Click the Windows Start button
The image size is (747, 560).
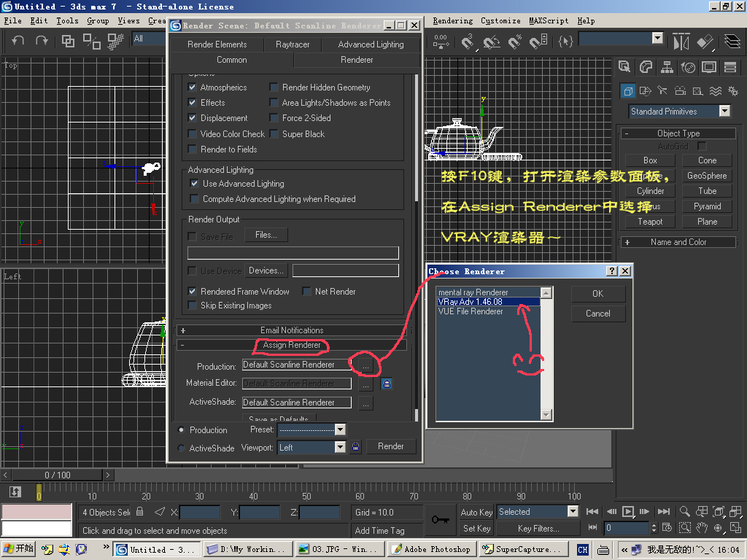18,548
